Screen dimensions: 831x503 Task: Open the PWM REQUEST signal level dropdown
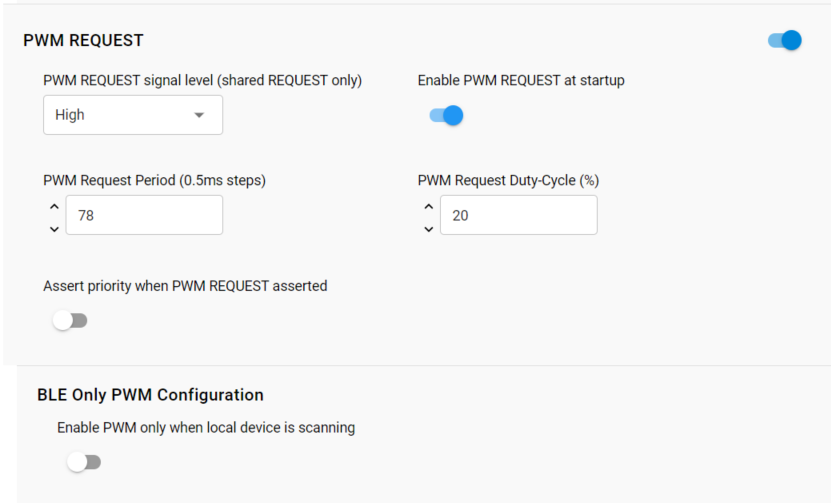pyautogui.click(x=132, y=115)
